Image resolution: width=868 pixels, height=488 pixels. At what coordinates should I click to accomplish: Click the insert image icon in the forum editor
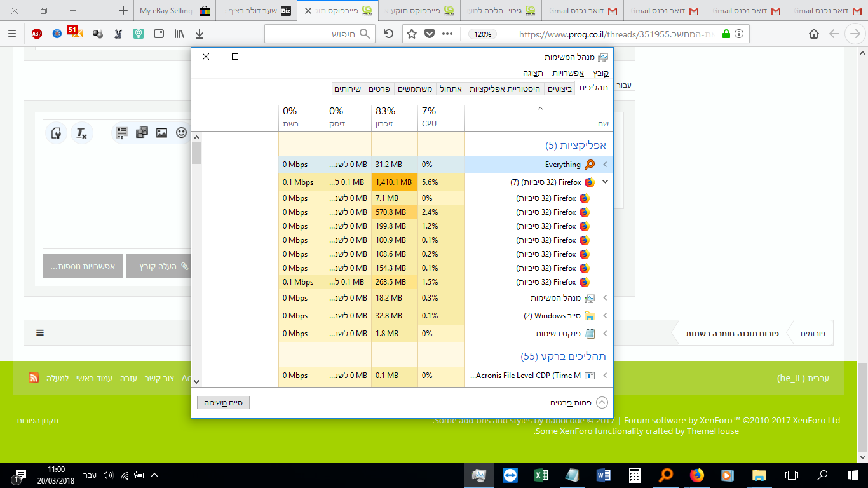pos(161,133)
